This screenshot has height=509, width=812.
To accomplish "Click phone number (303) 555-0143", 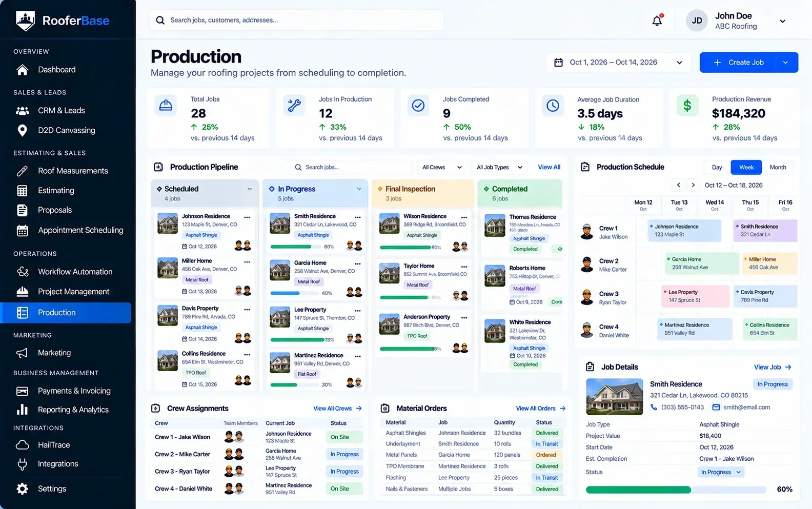I will point(682,408).
